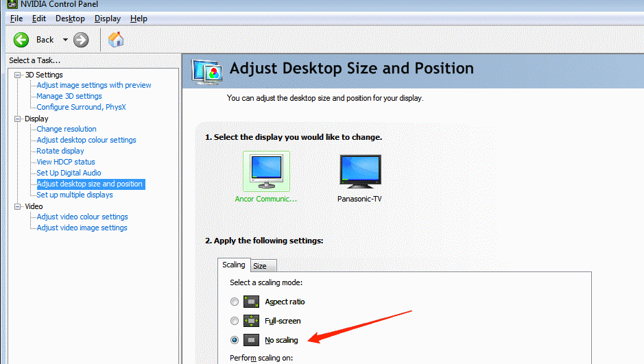Collapse the Display tree node
This screenshot has width=644, height=364.
pyautogui.click(x=17, y=119)
